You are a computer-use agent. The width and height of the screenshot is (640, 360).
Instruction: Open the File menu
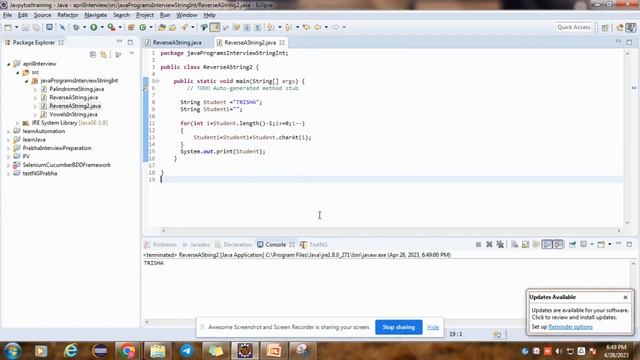[7, 15]
